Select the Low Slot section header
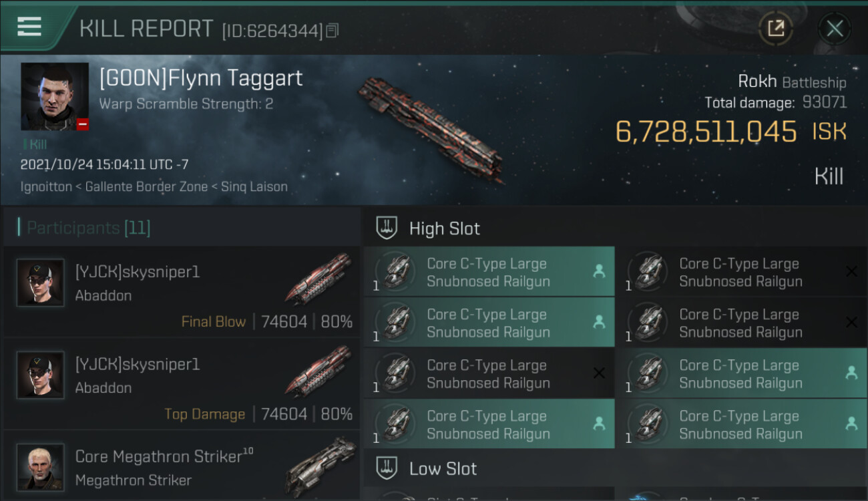868x501 pixels. click(x=443, y=468)
